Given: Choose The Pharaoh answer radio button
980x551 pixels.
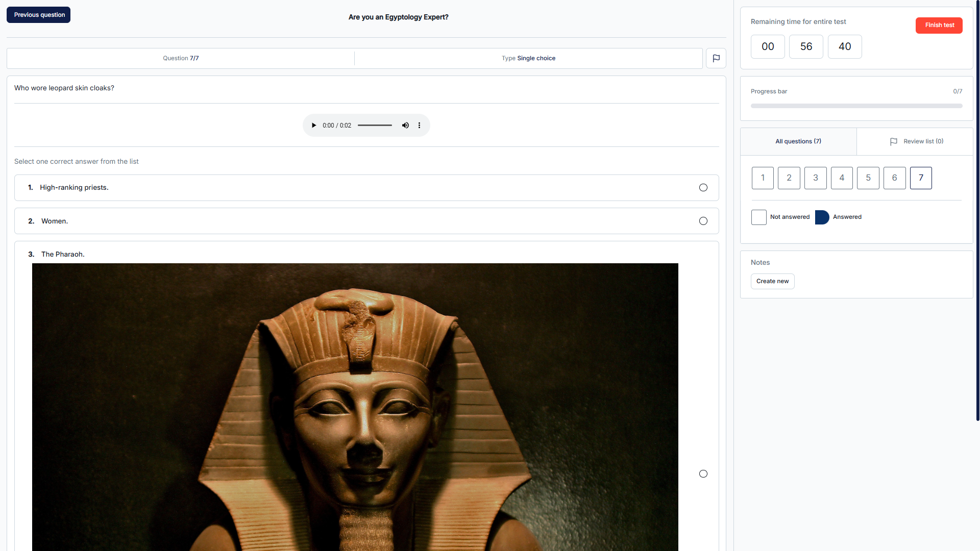Looking at the screenshot, I should click(x=703, y=474).
